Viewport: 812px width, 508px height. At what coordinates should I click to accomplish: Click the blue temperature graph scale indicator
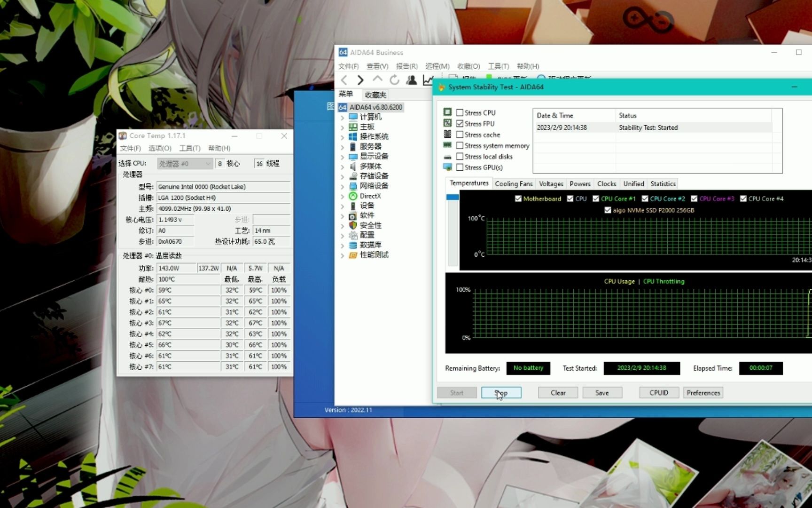(x=453, y=197)
